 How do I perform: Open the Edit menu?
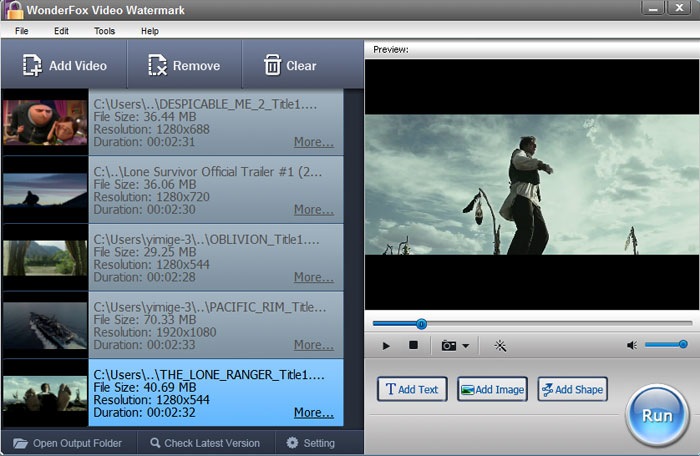pyautogui.click(x=61, y=31)
